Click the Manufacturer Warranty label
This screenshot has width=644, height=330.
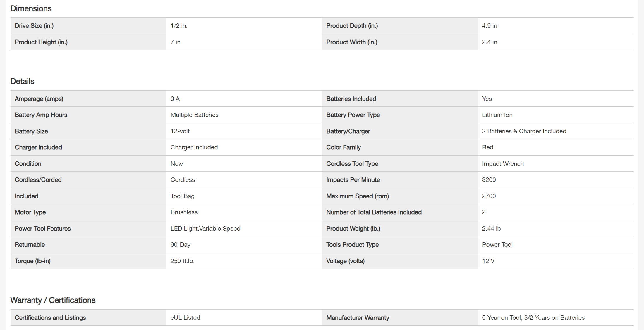(x=358, y=318)
